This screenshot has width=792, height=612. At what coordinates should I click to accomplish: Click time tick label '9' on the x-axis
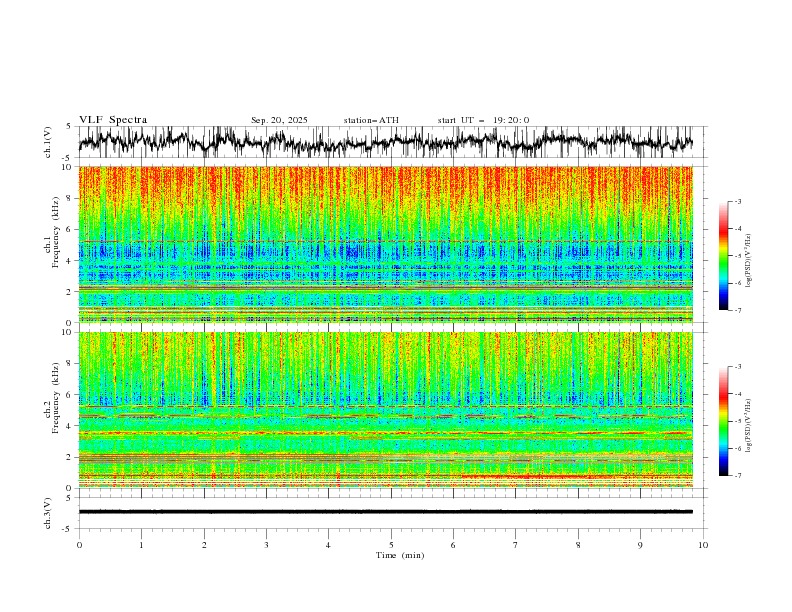point(640,545)
